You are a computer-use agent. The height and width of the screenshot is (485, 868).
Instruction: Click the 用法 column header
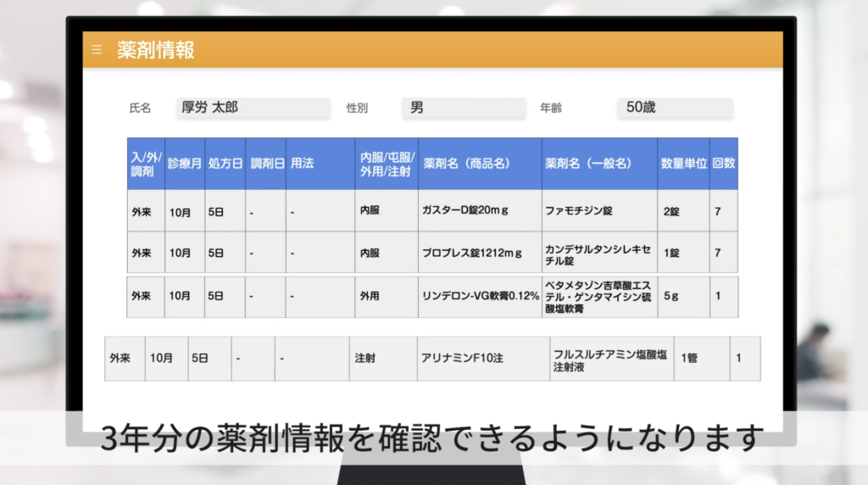pos(320,164)
